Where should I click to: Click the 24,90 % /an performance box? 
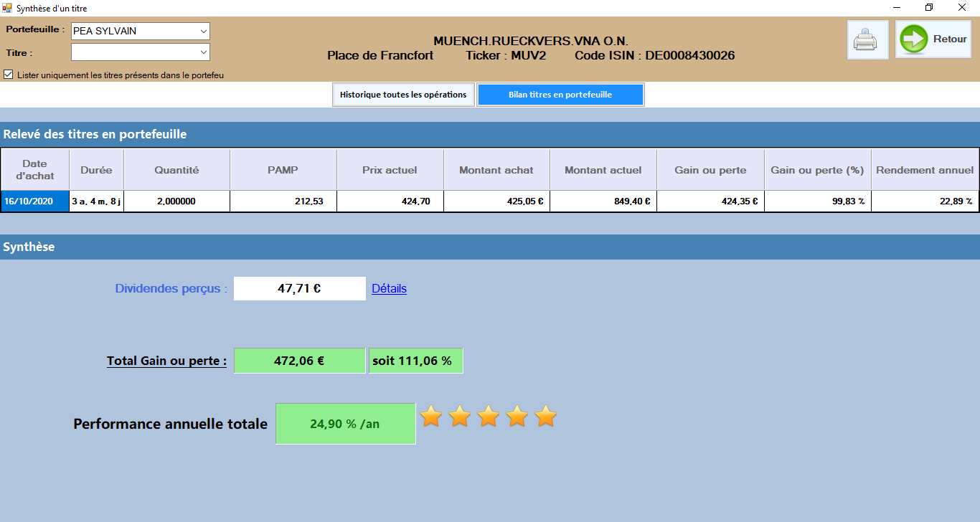pos(345,424)
